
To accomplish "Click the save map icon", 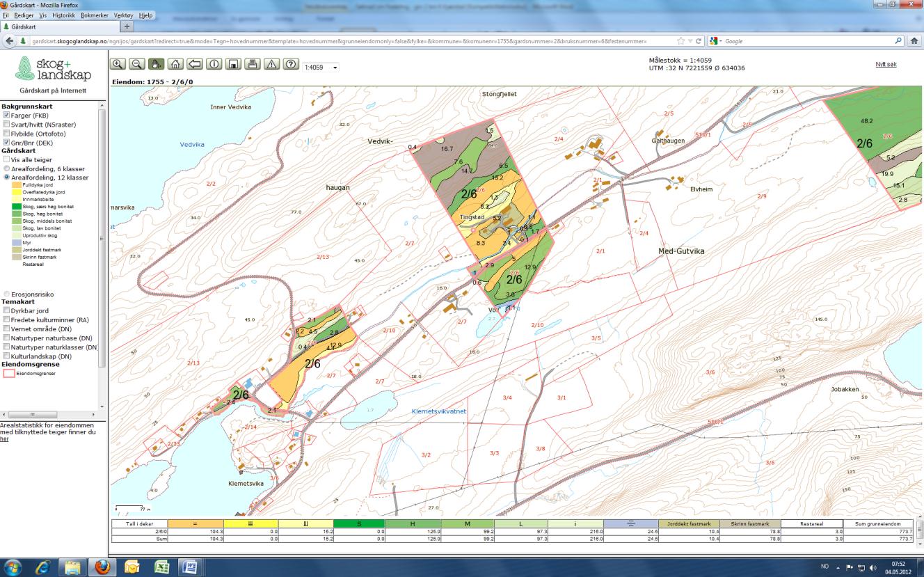I will pyautogui.click(x=233, y=65).
